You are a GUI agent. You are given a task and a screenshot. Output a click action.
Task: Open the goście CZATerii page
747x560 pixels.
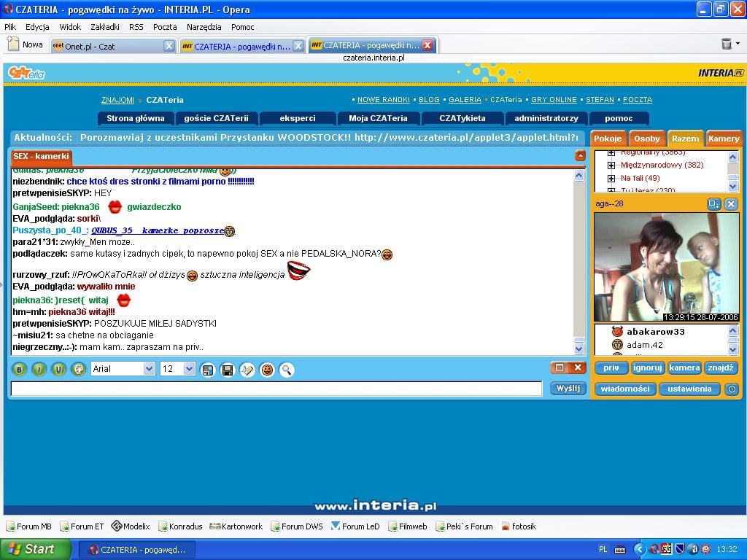(216, 118)
